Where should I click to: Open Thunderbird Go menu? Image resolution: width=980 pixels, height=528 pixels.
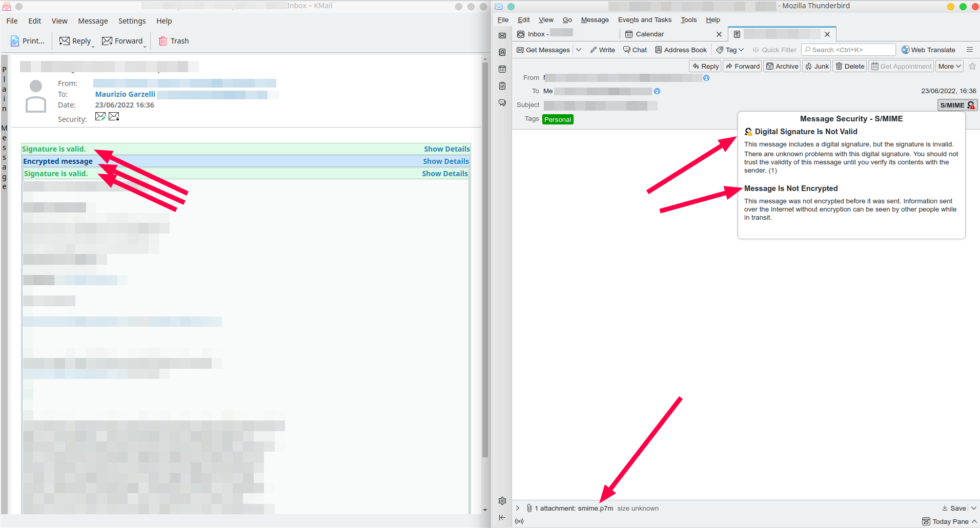point(567,20)
